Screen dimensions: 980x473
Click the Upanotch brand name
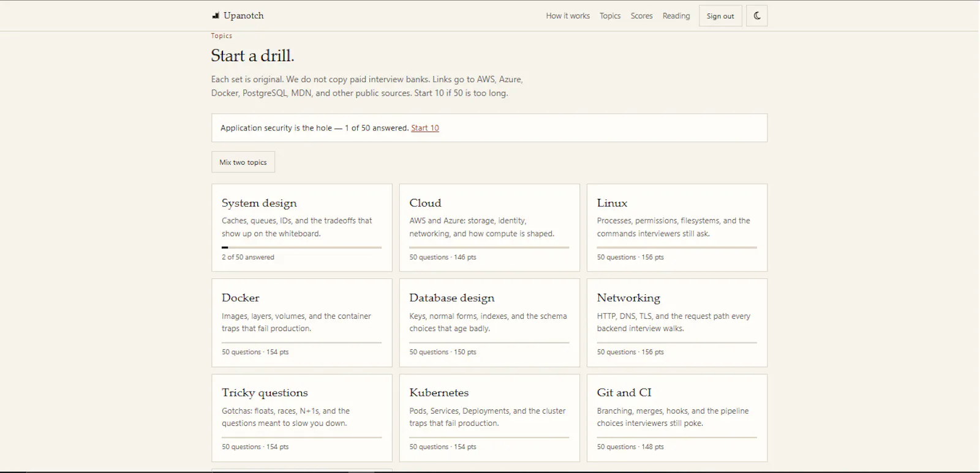coord(244,16)
